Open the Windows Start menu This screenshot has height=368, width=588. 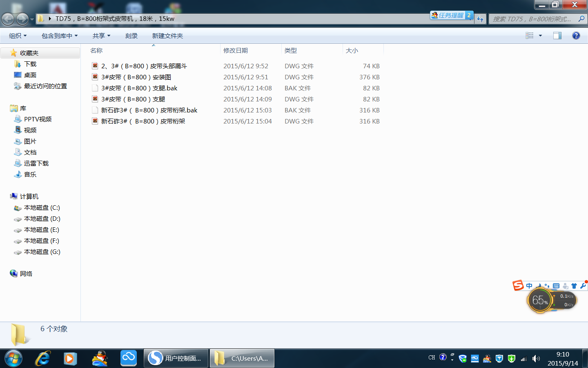13,359
